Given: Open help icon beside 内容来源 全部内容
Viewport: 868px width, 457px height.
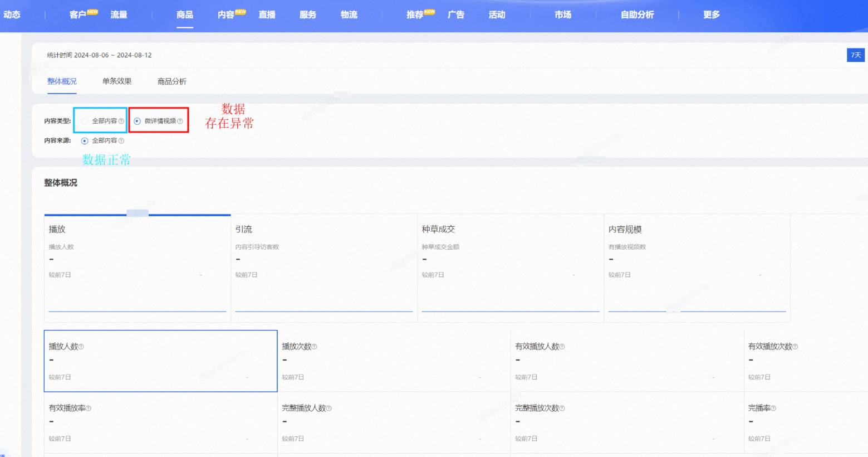Looking at the screenshot, I should click(121, 141).
